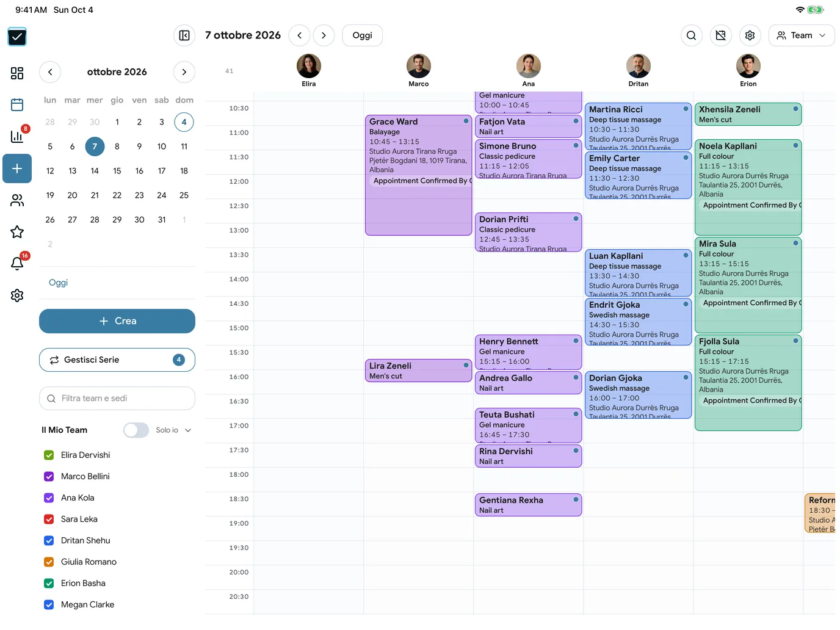Expand the Solo io chevron menu
Image resolution: width=840 pixels, height=630 pixels.
click(188, 430)
